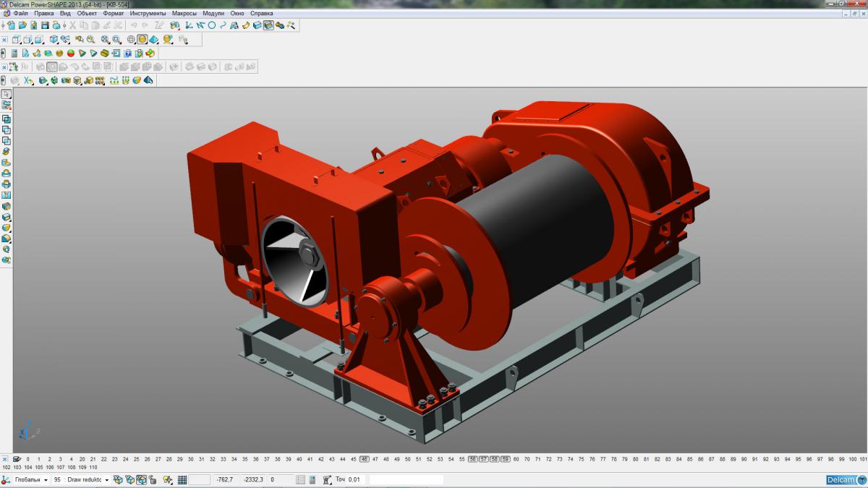This screenshot has height=488, width=868.
Task: Toggle level 56 visibility
Action: [x=473, y=459]
